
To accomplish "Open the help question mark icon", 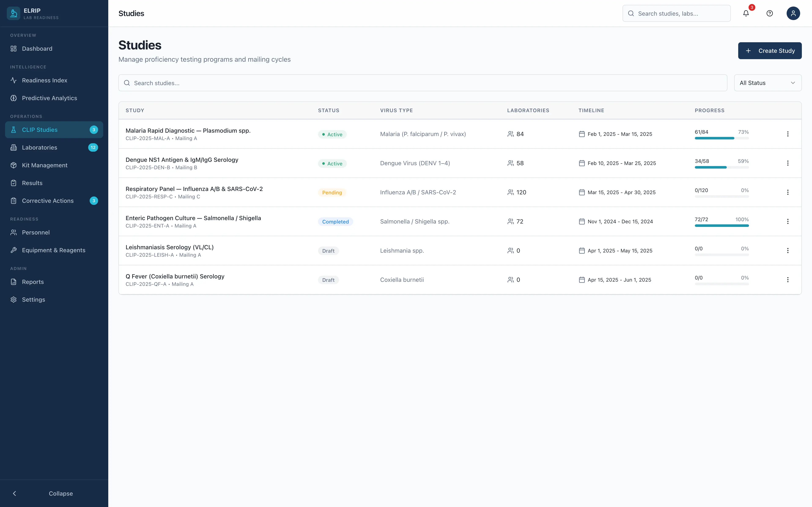I will coord(769,13).
